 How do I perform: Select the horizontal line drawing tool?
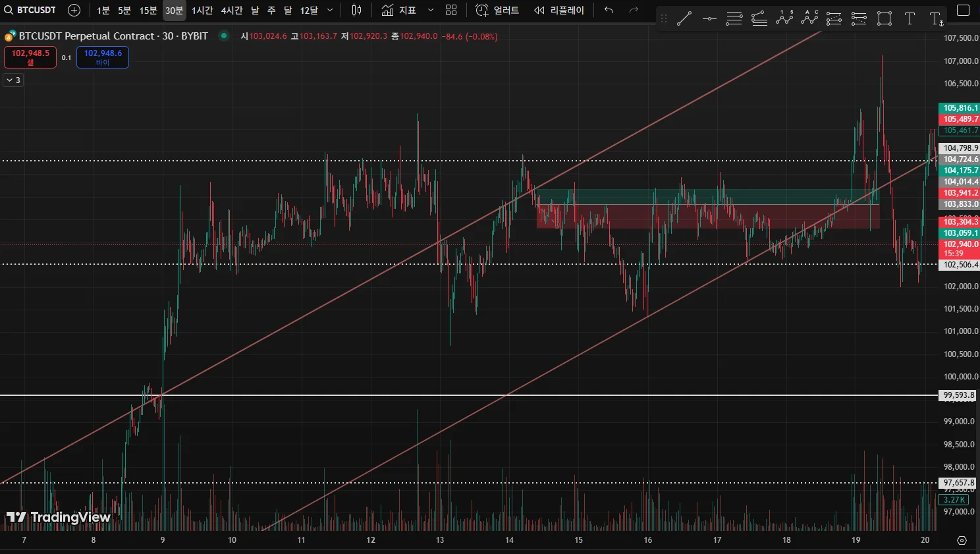(x=709, y=18)
